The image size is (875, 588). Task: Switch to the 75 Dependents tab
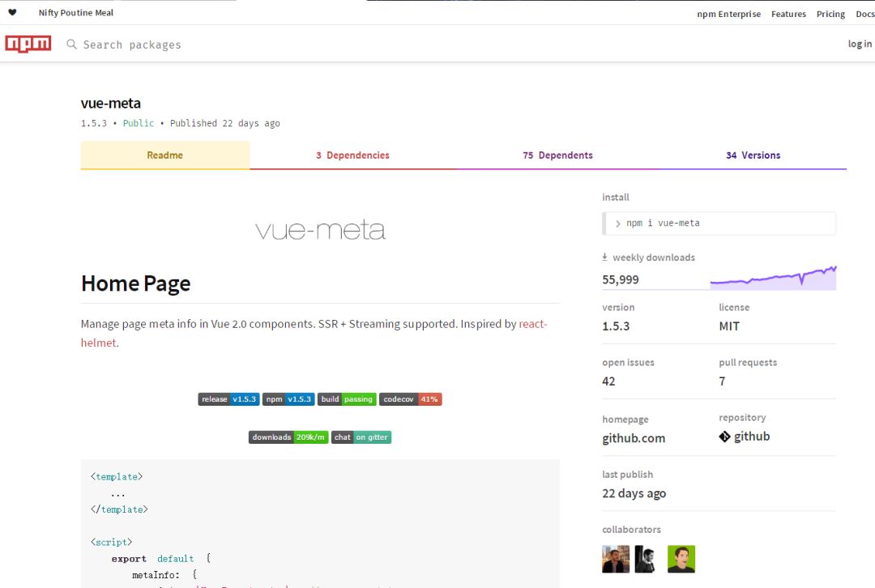click(557, 155)
